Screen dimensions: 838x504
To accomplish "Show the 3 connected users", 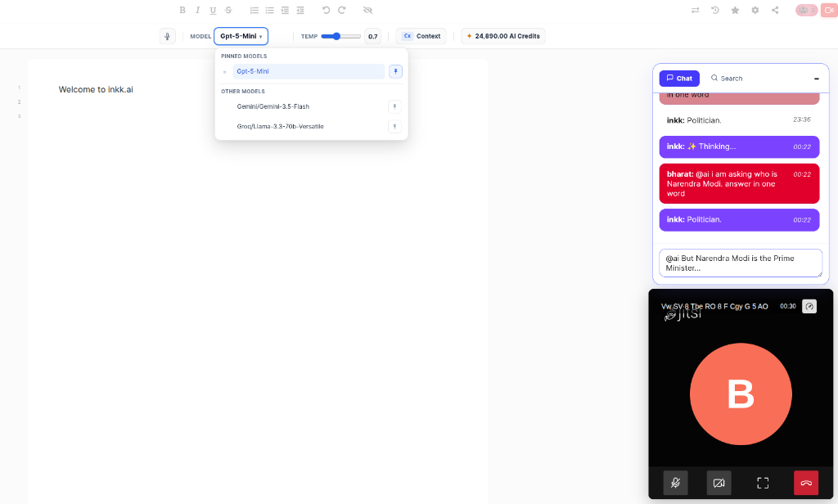I will pos(806,10).
